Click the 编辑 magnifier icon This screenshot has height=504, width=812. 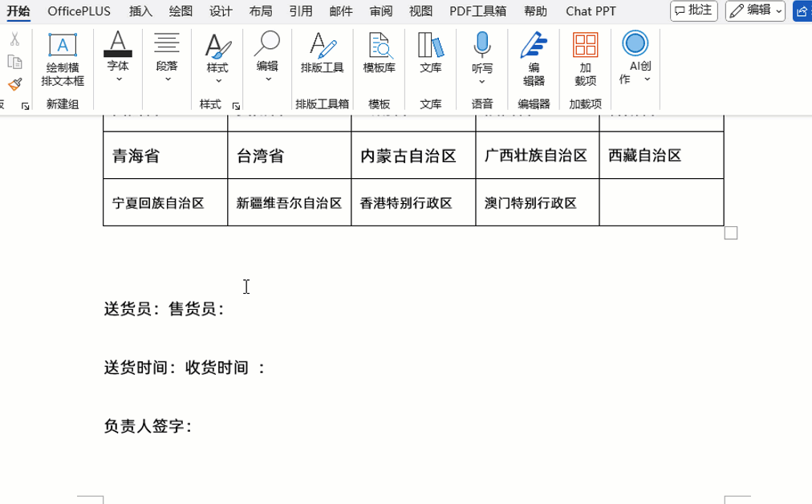coord(267,43)
